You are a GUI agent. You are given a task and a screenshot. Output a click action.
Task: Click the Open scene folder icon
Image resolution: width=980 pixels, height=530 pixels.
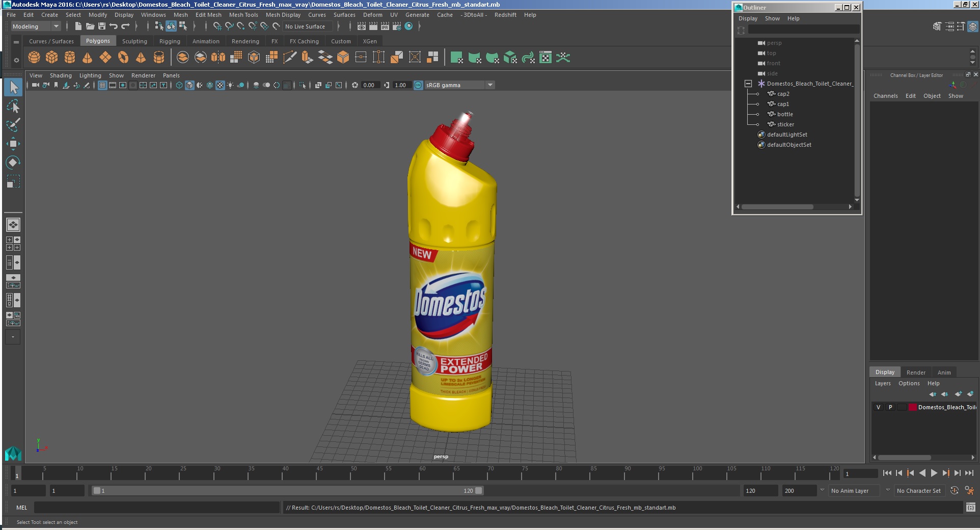coord(90,26)
